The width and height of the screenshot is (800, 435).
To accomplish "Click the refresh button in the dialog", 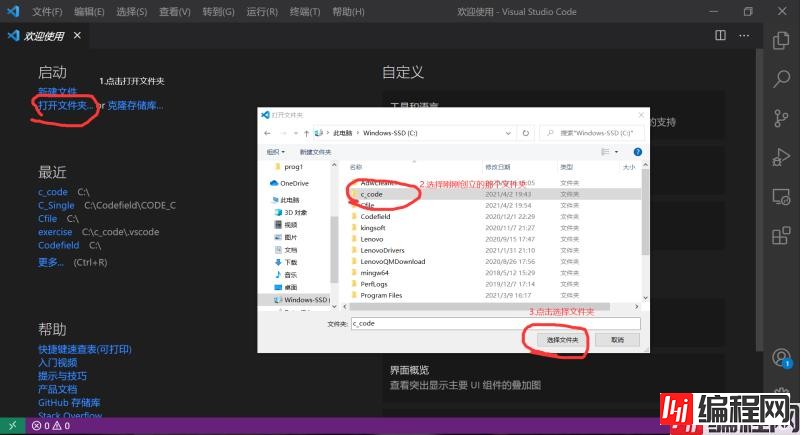I will pos(526,133).
